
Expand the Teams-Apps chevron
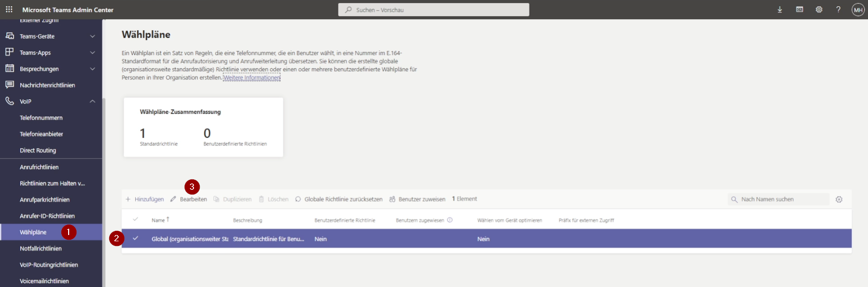(93, 53)
